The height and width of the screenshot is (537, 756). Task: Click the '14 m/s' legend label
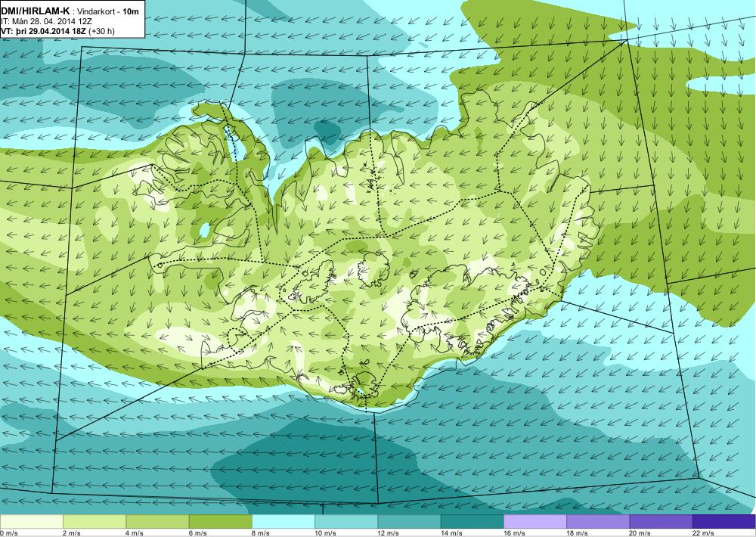coord(451,533)
